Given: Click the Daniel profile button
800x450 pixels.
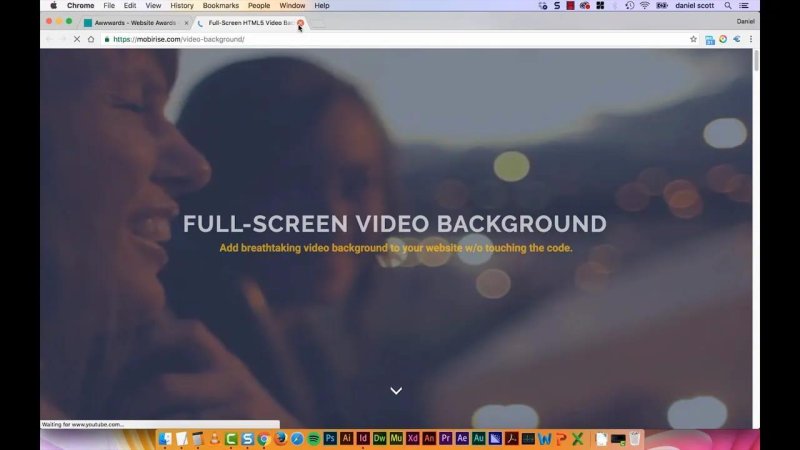Looking at the screenshot, I should [x=745, y=21].
